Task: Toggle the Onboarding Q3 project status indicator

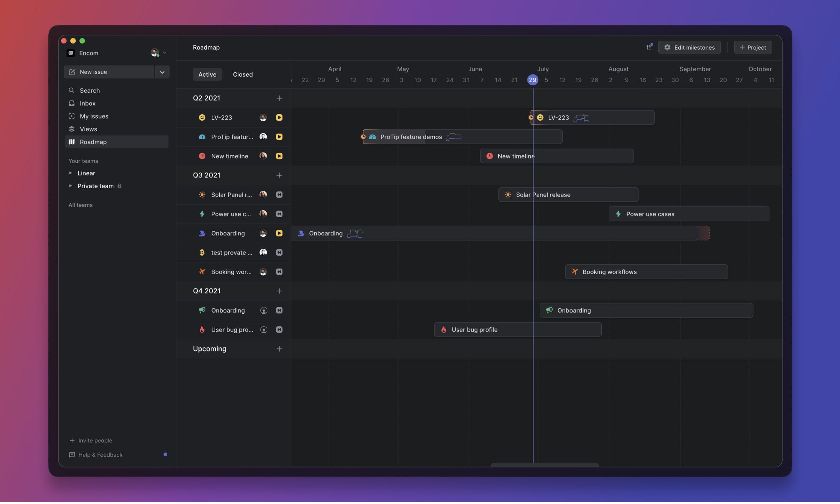Action: 279,233
